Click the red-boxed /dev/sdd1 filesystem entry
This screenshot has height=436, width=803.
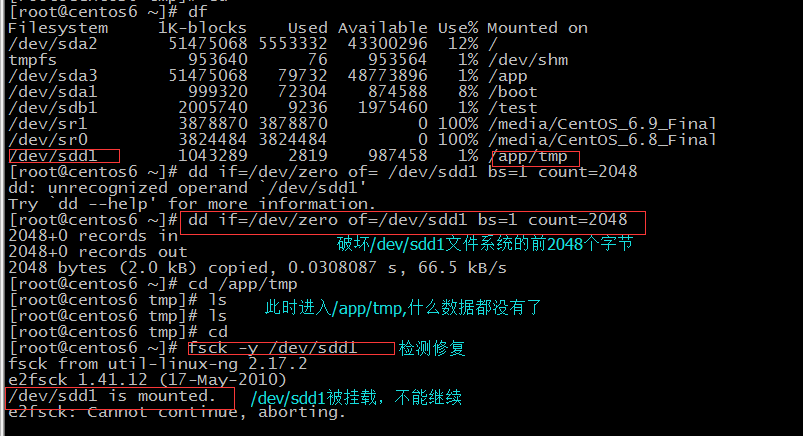coord(64,156)
